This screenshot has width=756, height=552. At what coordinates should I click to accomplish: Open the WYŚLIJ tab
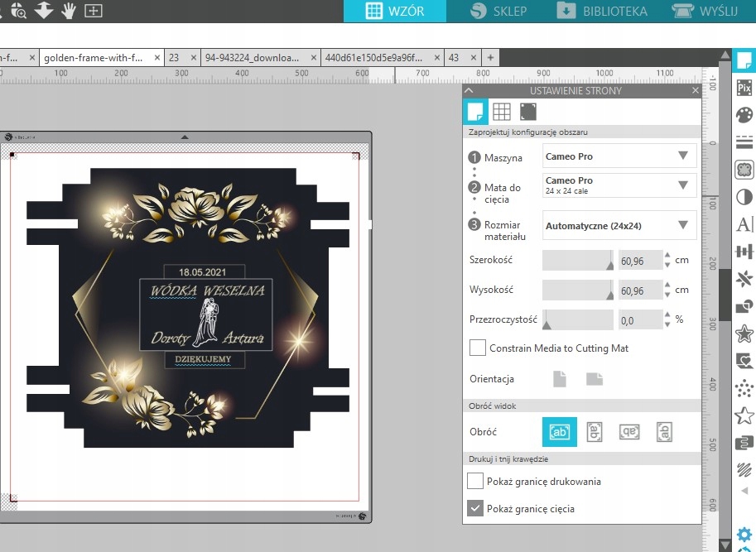[705, 11]
